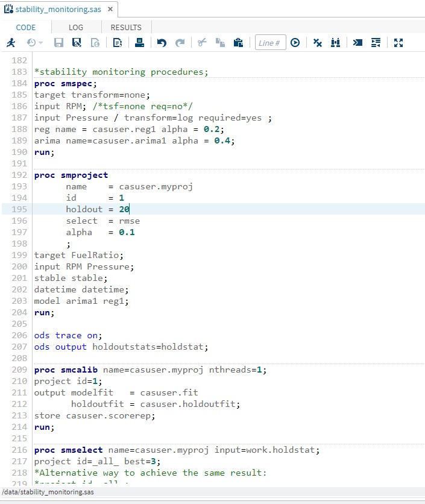Redo the last undone edit
Viewport: 425px width, 504px height.
[x=180, y=43]
